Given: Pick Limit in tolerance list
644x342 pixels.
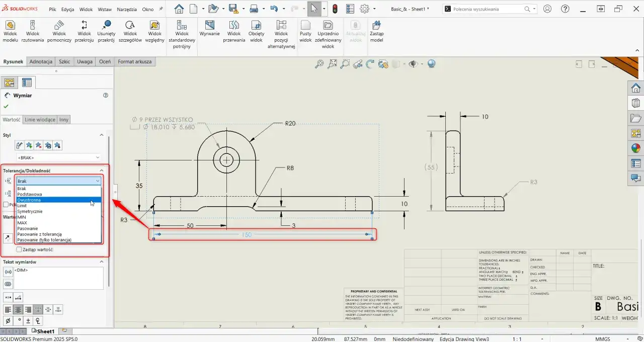Looking at the screenshot, I should (x=59, y=206).
